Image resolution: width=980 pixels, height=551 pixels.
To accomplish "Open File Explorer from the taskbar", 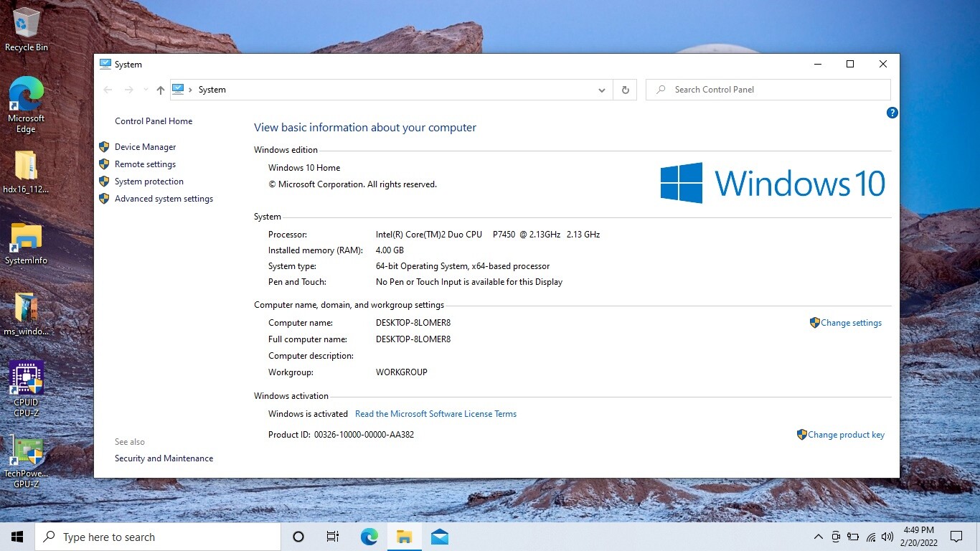I will click(x=404, y=537).
